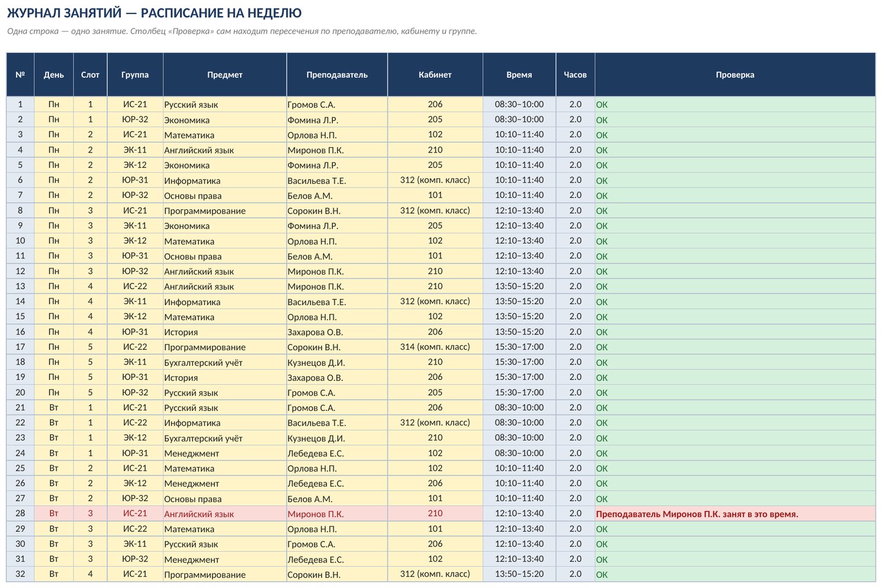
Task: Click 'Экономика' cell in row 2
Action: (x=225, y=120)
